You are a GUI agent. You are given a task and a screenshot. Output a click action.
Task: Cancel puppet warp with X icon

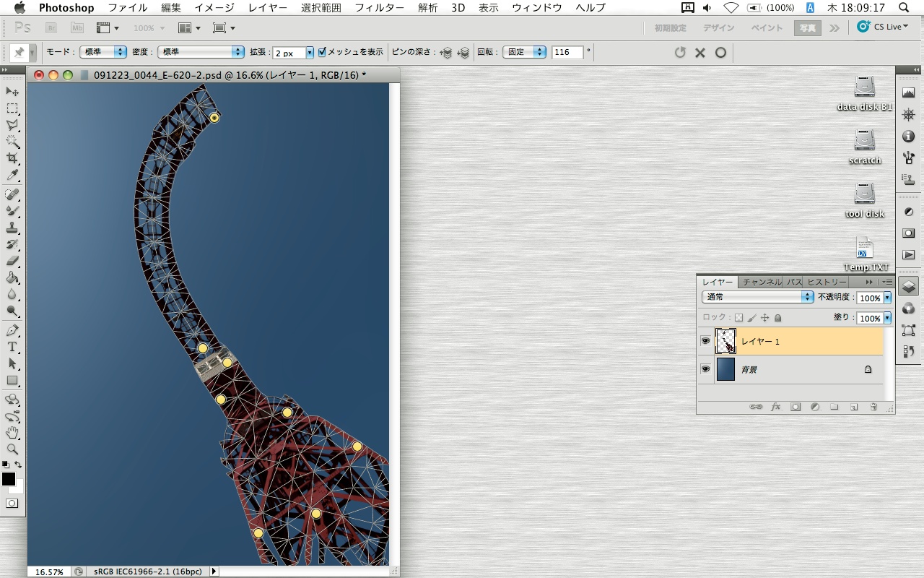(699, 53)
